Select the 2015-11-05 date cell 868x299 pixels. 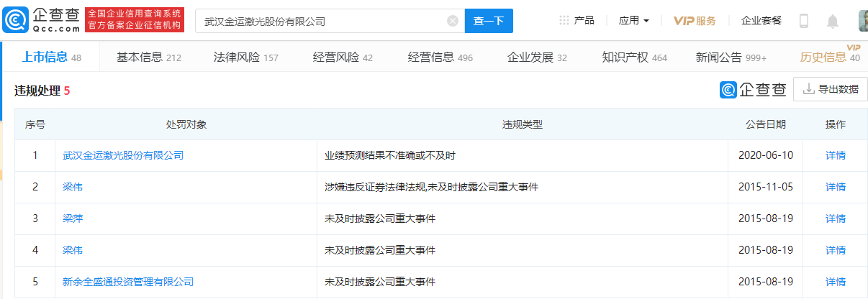[766, 187]
